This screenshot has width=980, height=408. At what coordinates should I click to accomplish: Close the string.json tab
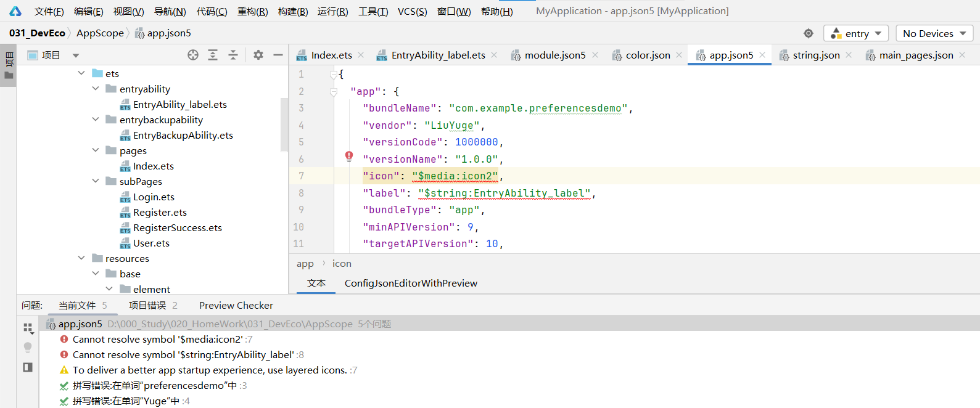[x=849, y=55]
